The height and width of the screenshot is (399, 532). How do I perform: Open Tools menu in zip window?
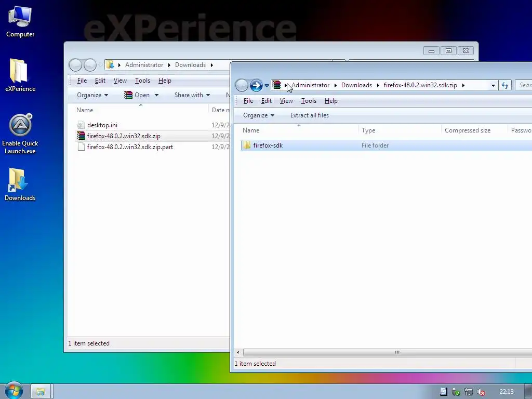309,101
